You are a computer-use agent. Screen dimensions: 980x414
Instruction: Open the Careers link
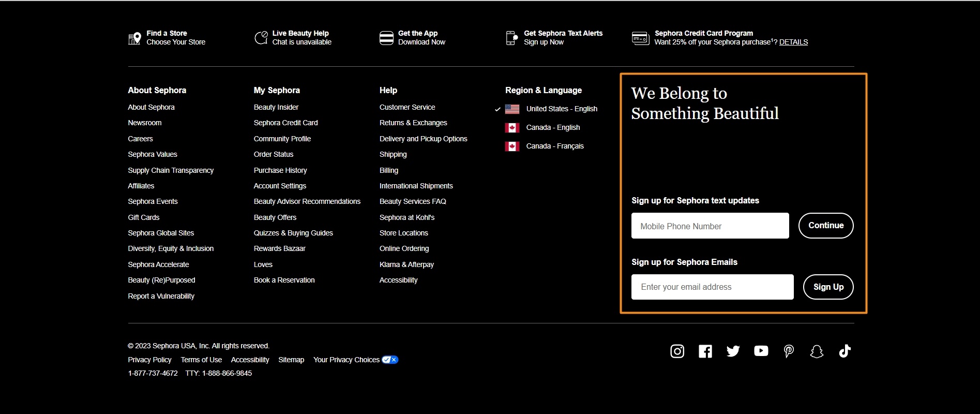140,139
